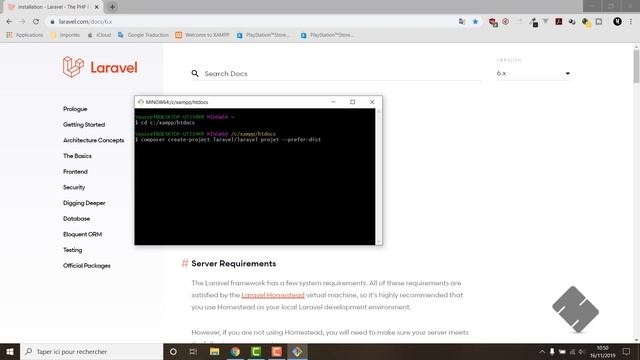Open Chrome's three-dot menu
This screenshot has width=640, height=360.
pos(631,22)
